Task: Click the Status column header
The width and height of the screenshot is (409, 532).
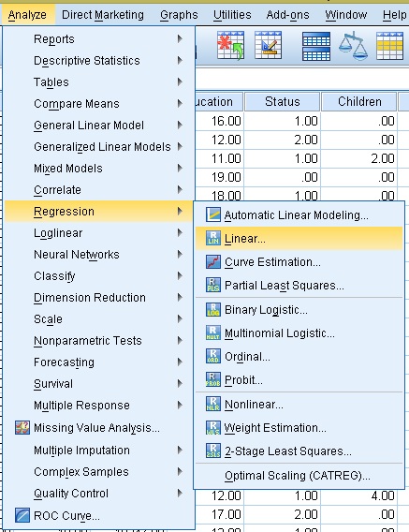Action: click(x=282, y=101)
